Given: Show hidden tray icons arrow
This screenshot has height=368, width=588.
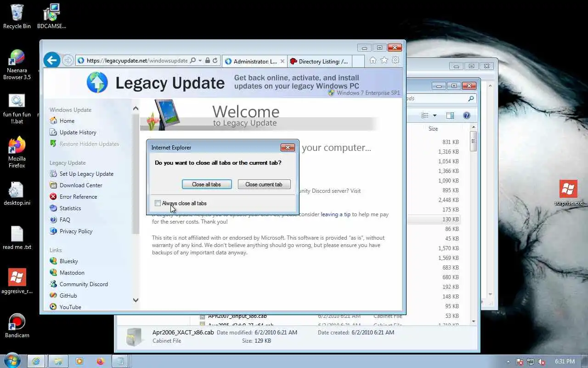Looking at the screenshot, I should (x=508, y=362).
